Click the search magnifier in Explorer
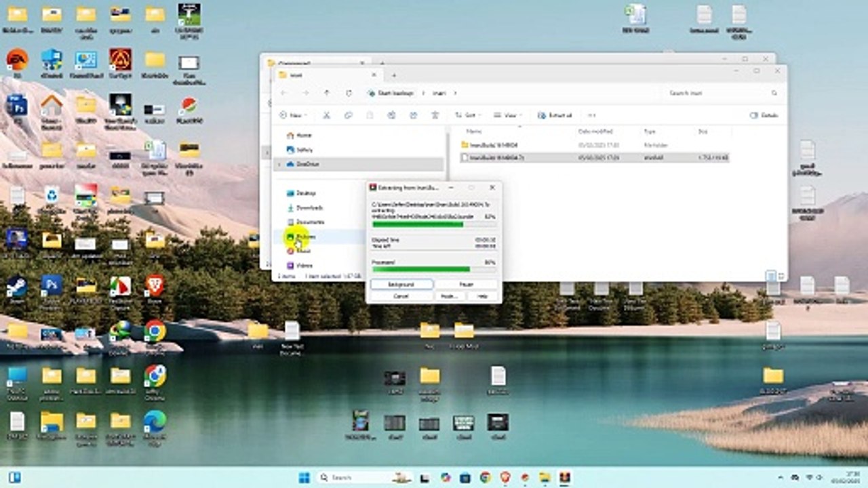This screenshot has height=488, width=868. point(774,93)
